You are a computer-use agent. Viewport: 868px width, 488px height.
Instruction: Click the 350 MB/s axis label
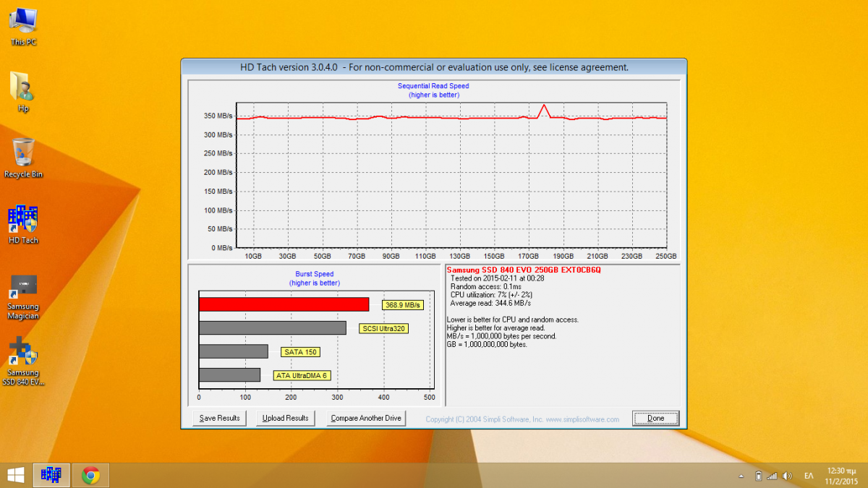coord(218,116)
